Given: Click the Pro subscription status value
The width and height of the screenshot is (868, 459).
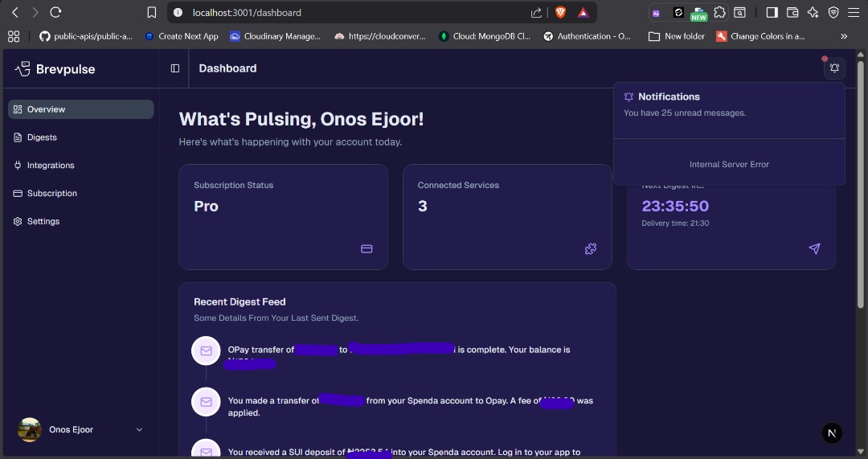Looking at the screenshot, I should (206, 206).
